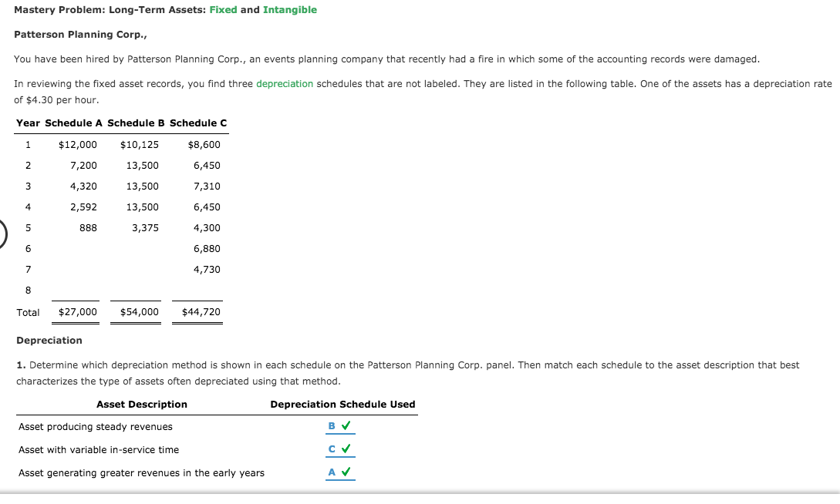Viewport: 840px width, 504px height.
Task: Select the $54,000 Schedule B total
Action: click(137, 311)
